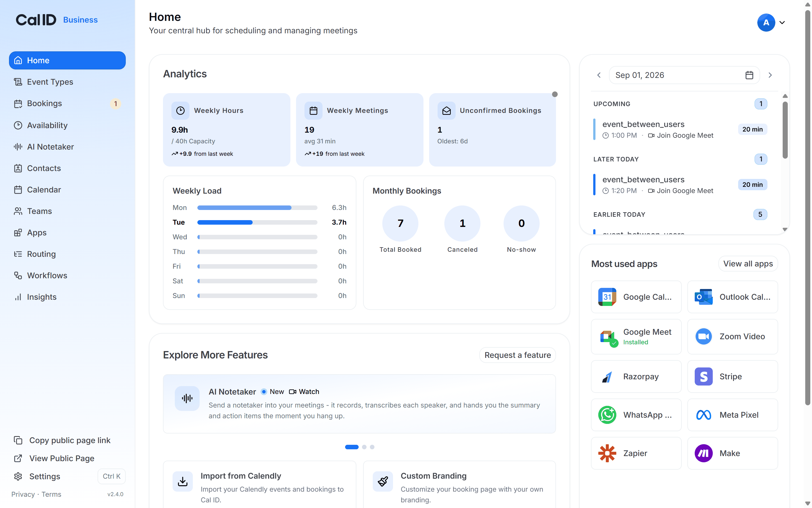Select the first carousel dot

(x=352, y=447)
